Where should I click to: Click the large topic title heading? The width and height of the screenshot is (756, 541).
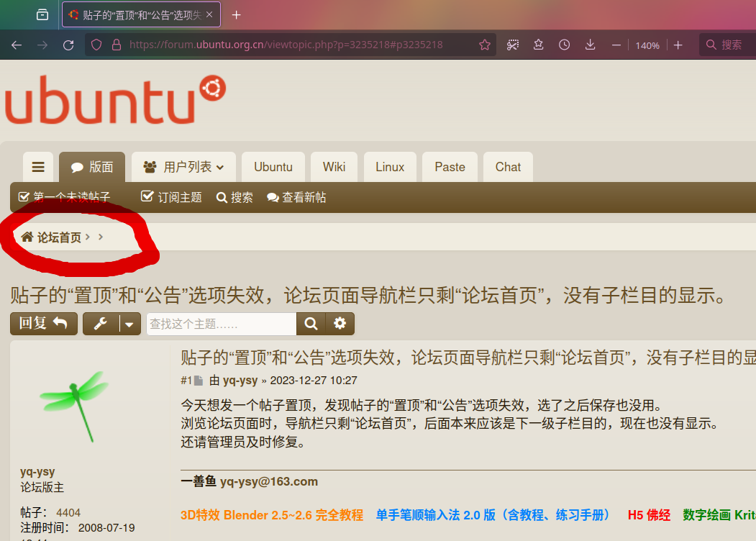(368, 295)
